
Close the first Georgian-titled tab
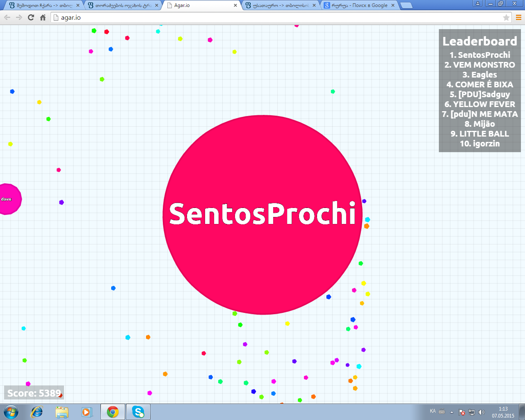pyautogui.click(x=78, y=5)
